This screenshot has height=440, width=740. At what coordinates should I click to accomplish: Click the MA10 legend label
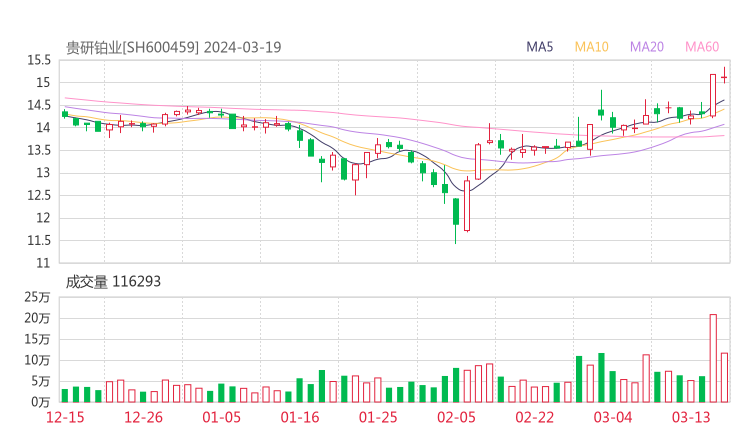(591, 47)
